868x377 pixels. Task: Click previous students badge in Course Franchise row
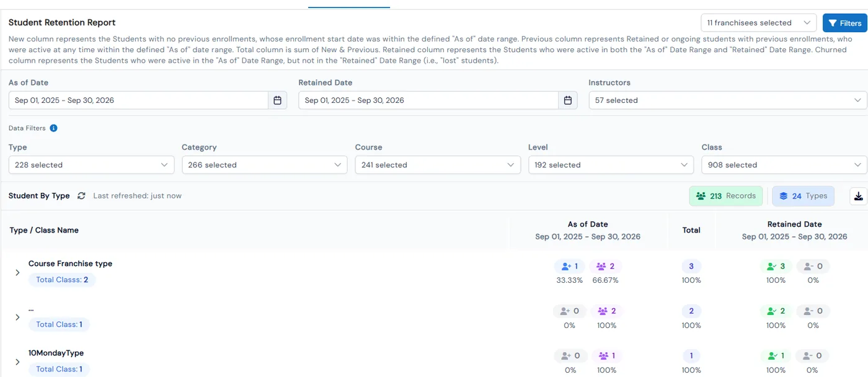click(606, 267)
